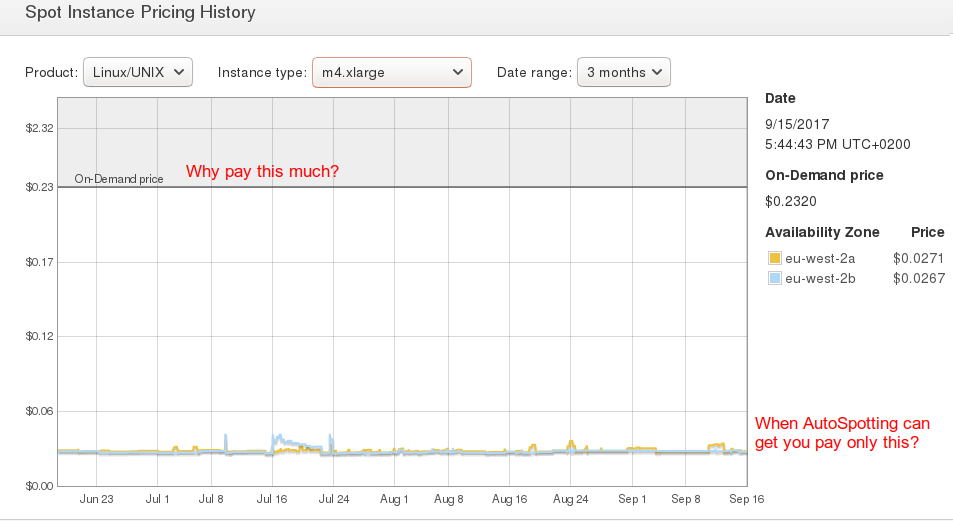Select the eu-west-2b availability zone label

820,278
